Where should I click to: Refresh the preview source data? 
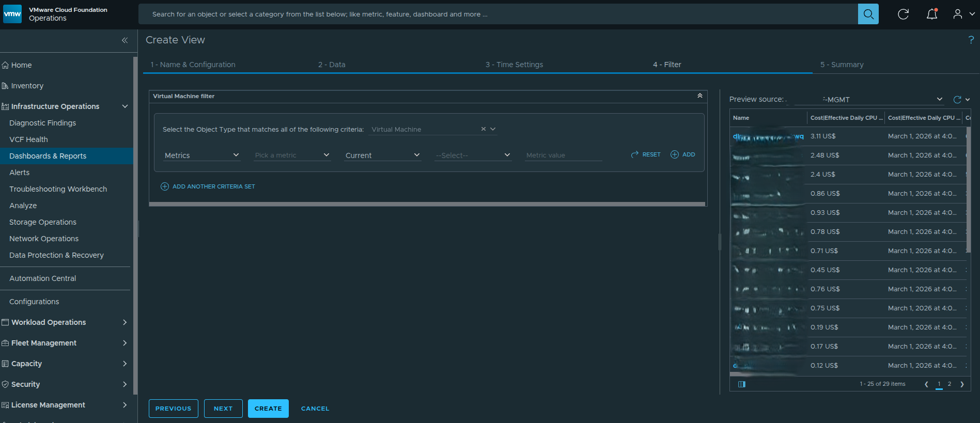point(957,99)
